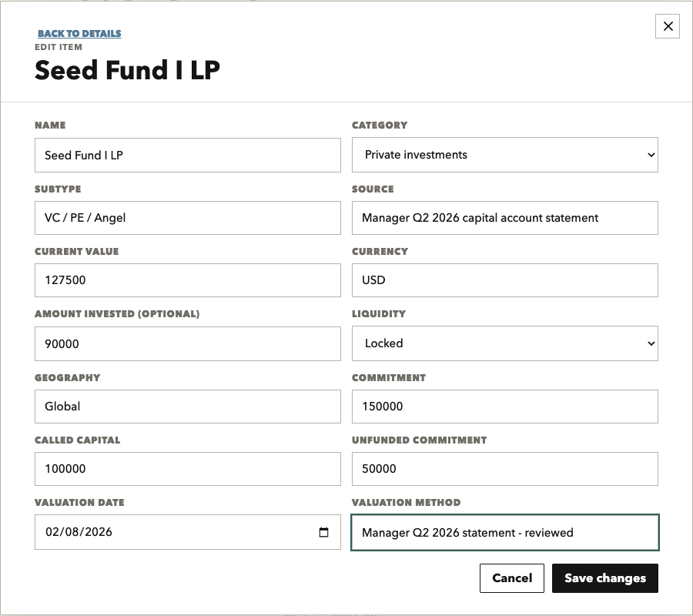693x616 pixels.
Task: Select the Geography field showing Global
Action: [x=188, y=407]
